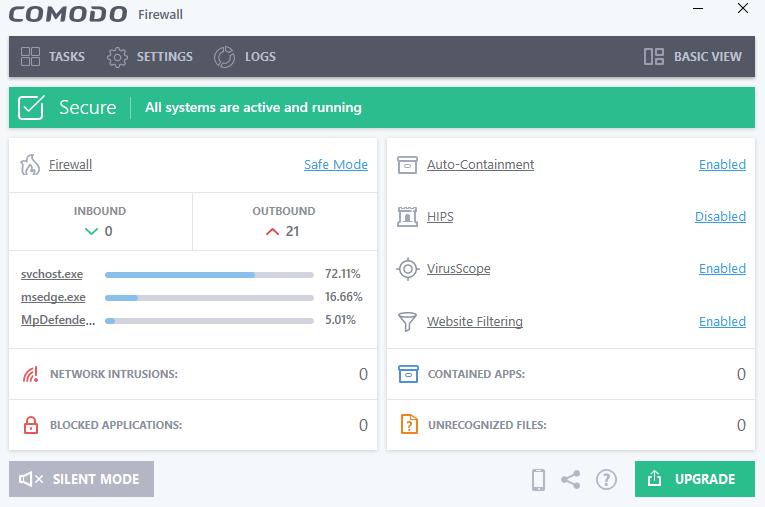Open the help question mark icon

tap(606, 480)
